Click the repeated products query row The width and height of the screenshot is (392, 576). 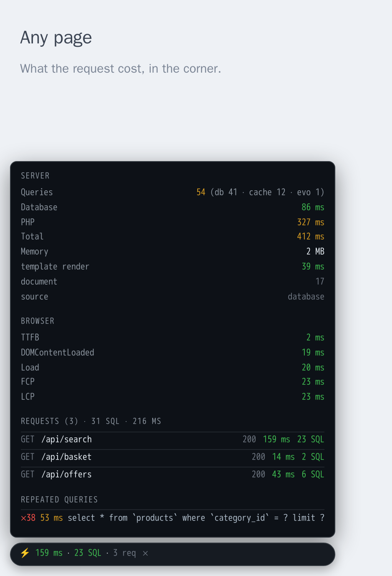173,518
